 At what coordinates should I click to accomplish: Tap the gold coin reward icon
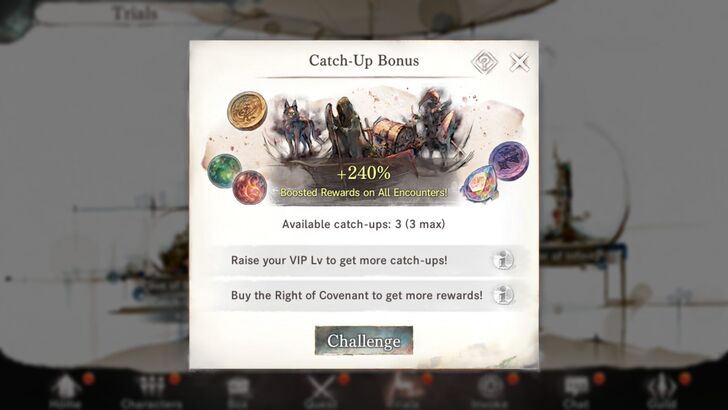point(247,111)
